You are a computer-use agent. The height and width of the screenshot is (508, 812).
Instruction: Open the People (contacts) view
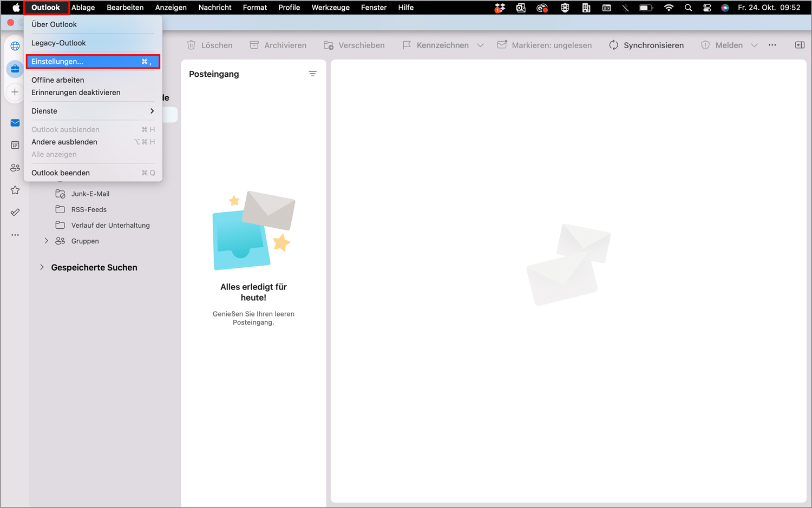tap(15, 168)
